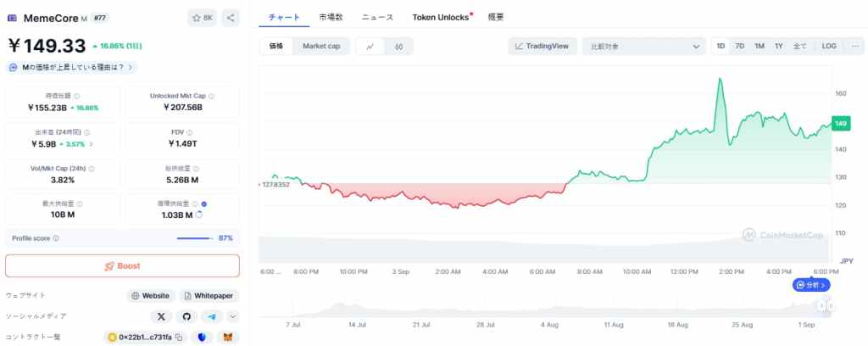This screenshot has width=868, height=346.
Task: Select the Market cap chart mode
Action: (x=321, y=47)
